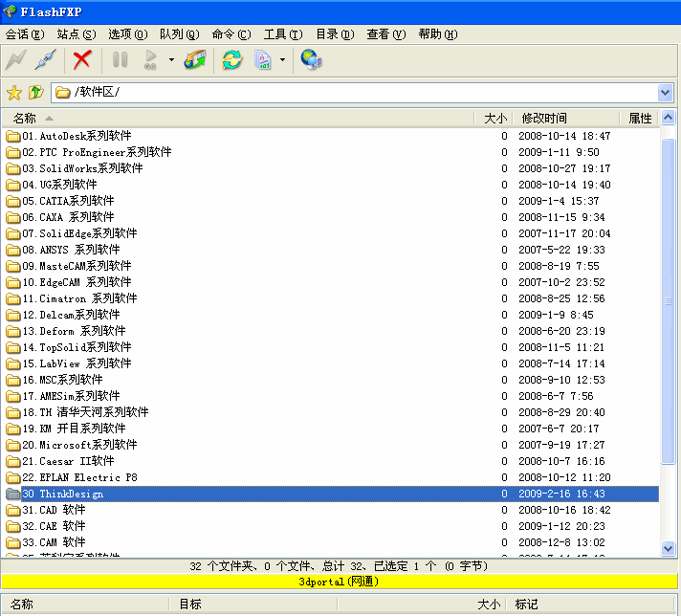This screenshot has height=616, width=681.
Task: Sort file list by 名称 column header
Action: tap(237, 119)
